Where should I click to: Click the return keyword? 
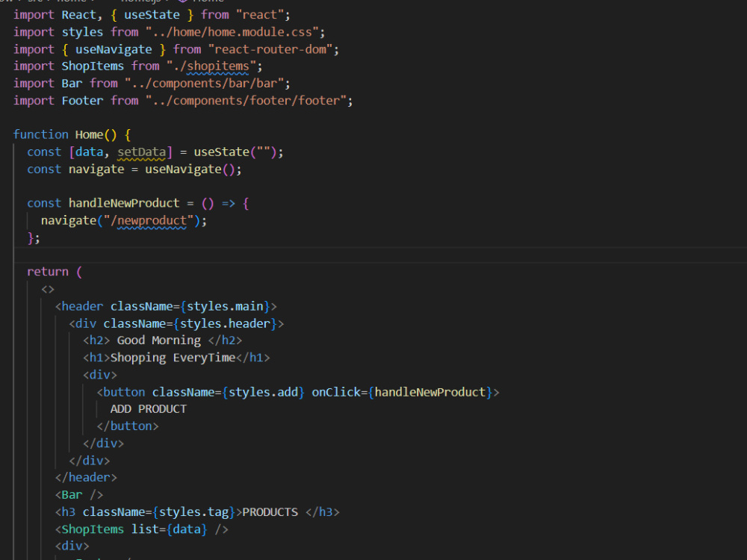[x=48, y=272]
